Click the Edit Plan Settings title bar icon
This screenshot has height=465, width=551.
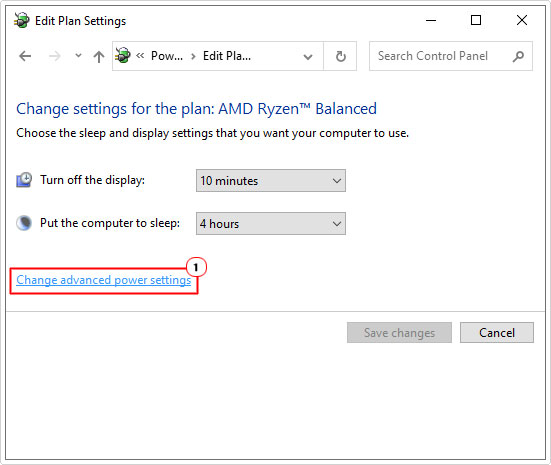pyautogui.click(x=22, y=20)
